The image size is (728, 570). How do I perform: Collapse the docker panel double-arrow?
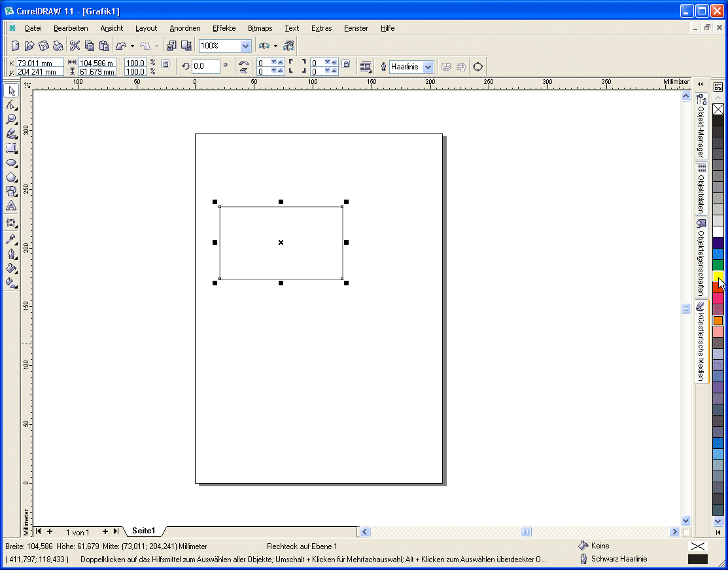pyautogui.click(x=701, y=84)
